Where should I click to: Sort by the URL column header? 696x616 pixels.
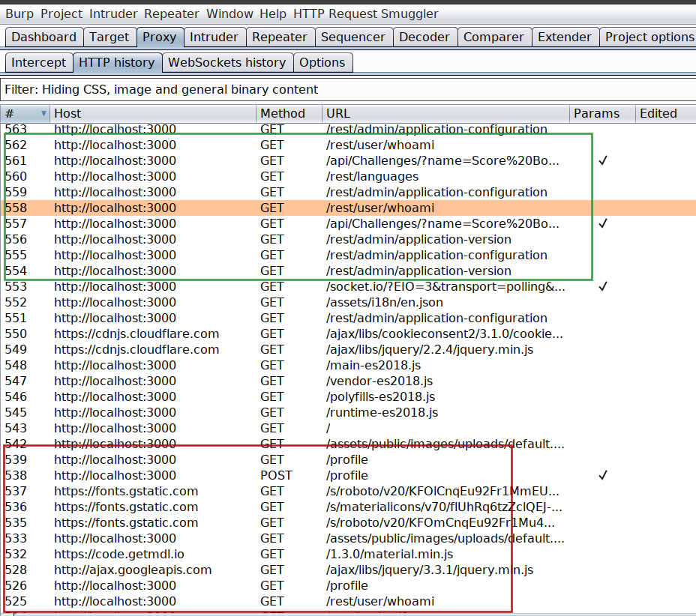click(x=445, y=113)
